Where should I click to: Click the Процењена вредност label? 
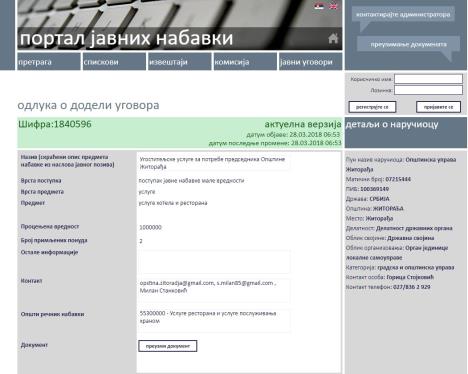point(50,227)
